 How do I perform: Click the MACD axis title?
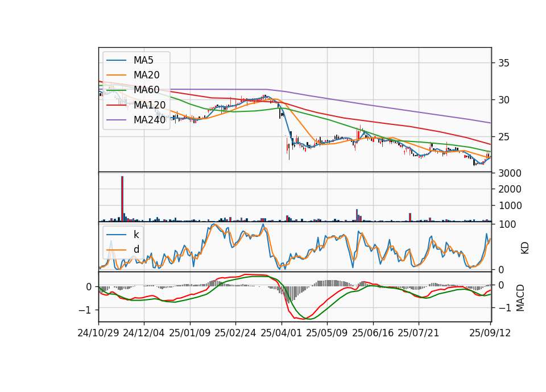coord(520,298)
